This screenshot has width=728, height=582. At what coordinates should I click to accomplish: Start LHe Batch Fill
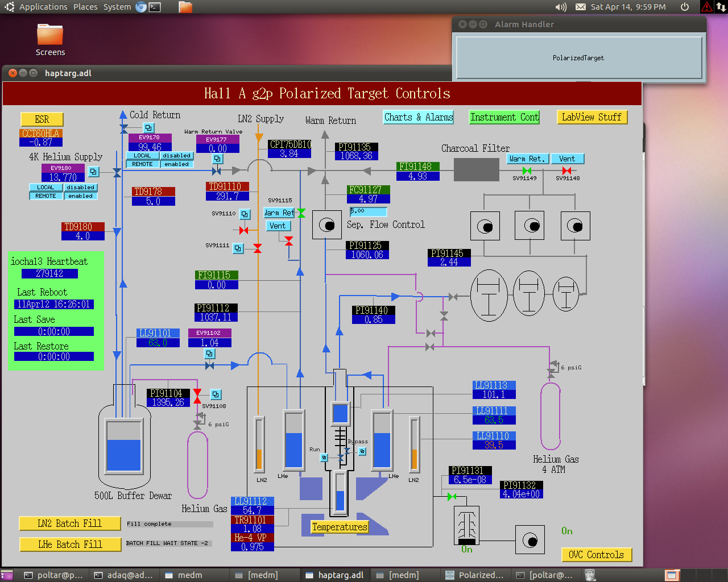tap(70, 544)
